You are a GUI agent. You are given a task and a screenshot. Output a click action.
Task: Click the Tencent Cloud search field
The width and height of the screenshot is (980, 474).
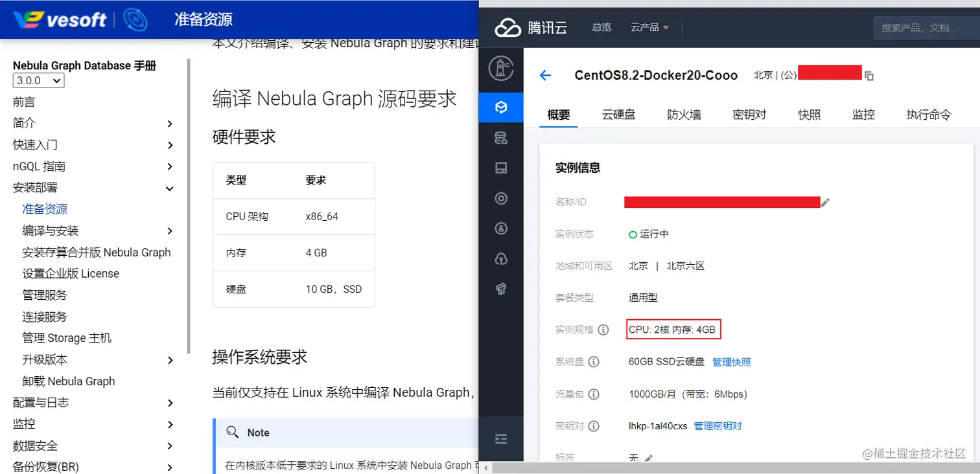click(x=927, y=27)
